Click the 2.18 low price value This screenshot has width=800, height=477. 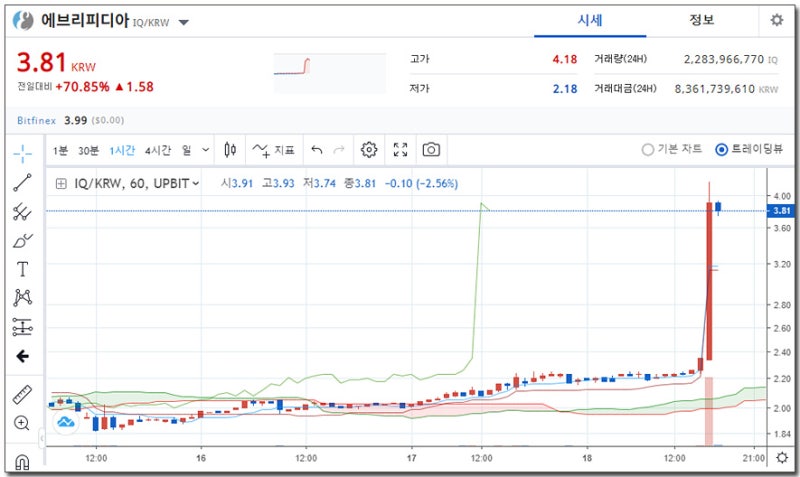(x=565, y=89)
